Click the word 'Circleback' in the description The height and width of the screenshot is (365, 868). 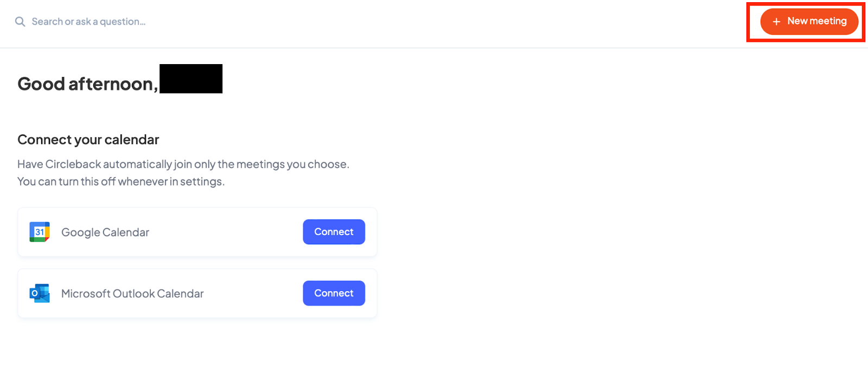(73, 164)
